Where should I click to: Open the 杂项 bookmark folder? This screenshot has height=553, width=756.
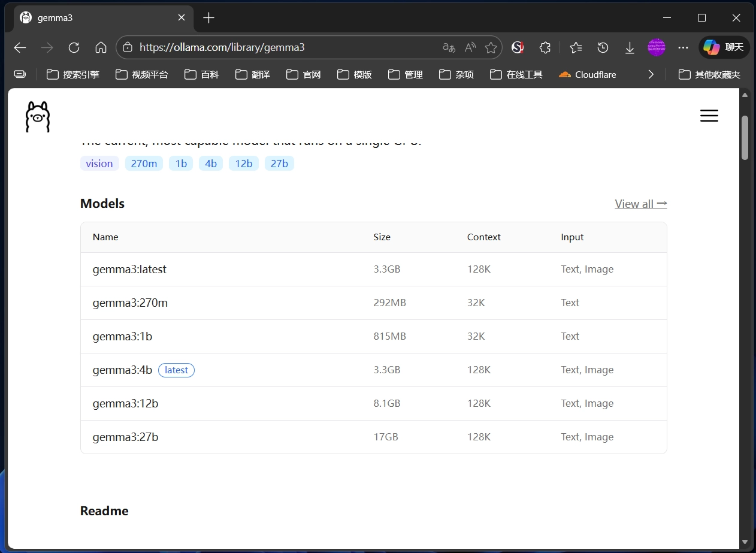click(456, 74)
